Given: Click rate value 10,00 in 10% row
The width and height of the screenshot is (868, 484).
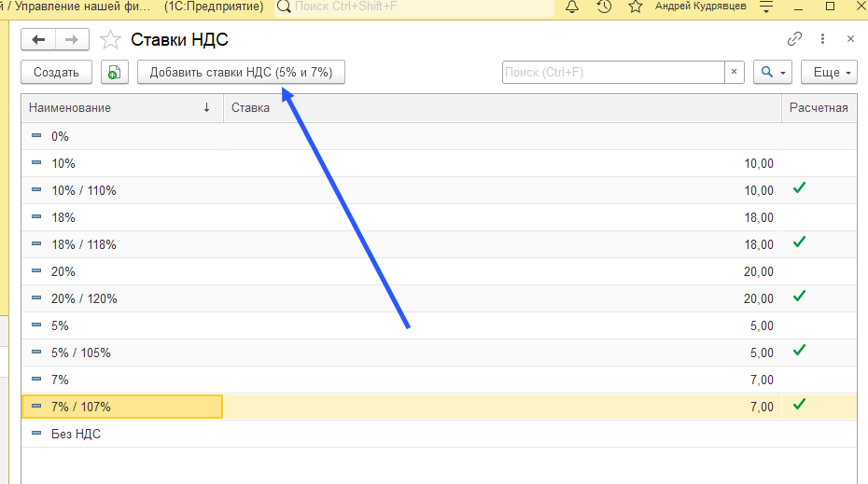Looking at the screenshot, I should pyautogui.click(x=759, y=164).
